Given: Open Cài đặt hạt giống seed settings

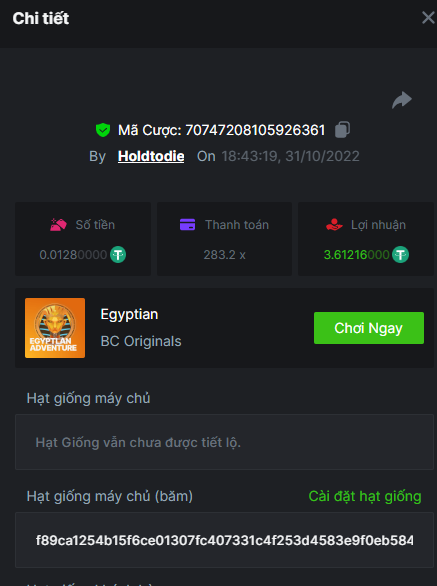Looking at the screenshot, I should pyautogui.click(x=365, y=496).
